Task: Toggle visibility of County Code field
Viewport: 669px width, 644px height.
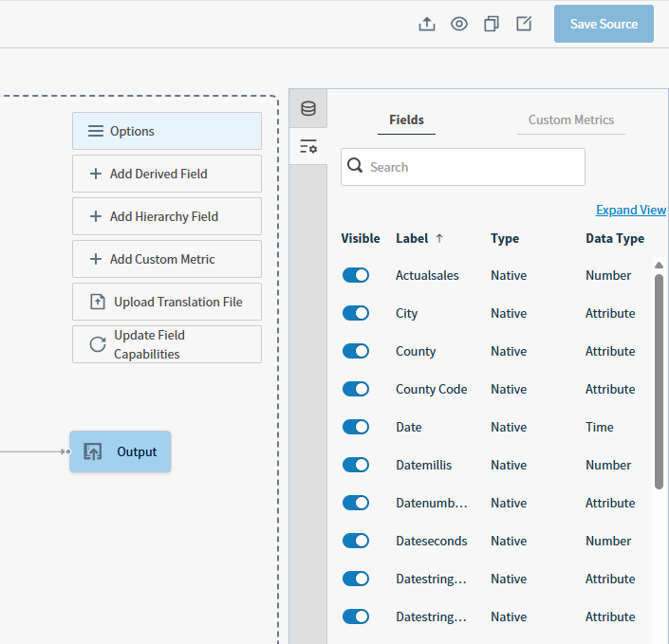Action: 356,389
